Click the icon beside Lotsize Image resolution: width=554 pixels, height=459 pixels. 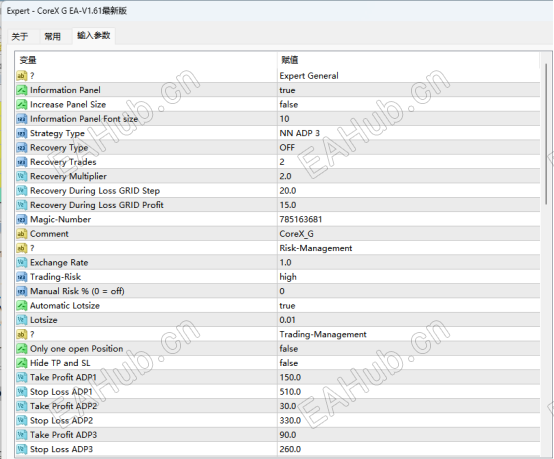(22, 320)
